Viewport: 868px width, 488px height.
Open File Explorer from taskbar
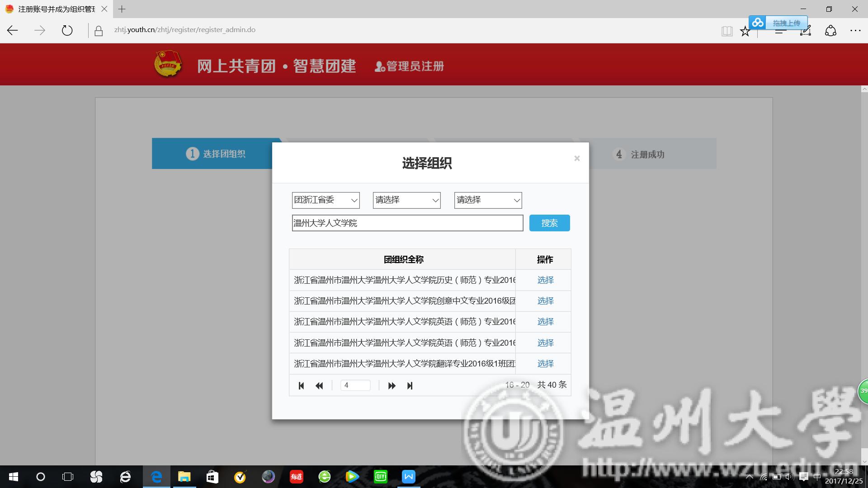tap(184, 477)
